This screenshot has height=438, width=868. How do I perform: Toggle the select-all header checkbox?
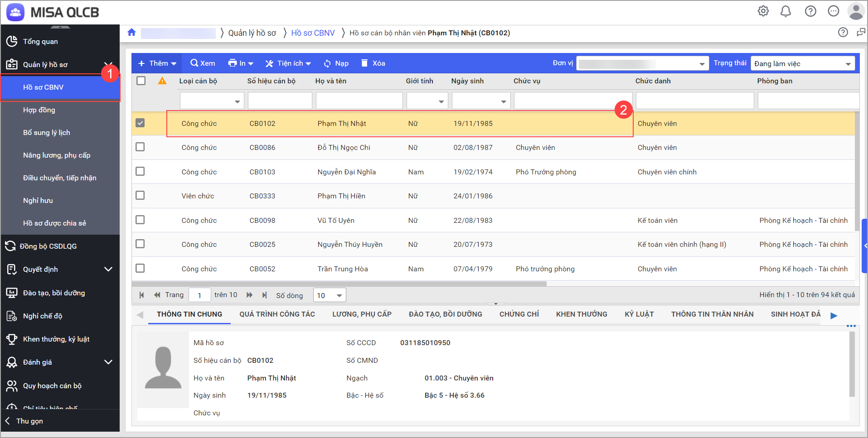tap(141, 81)
